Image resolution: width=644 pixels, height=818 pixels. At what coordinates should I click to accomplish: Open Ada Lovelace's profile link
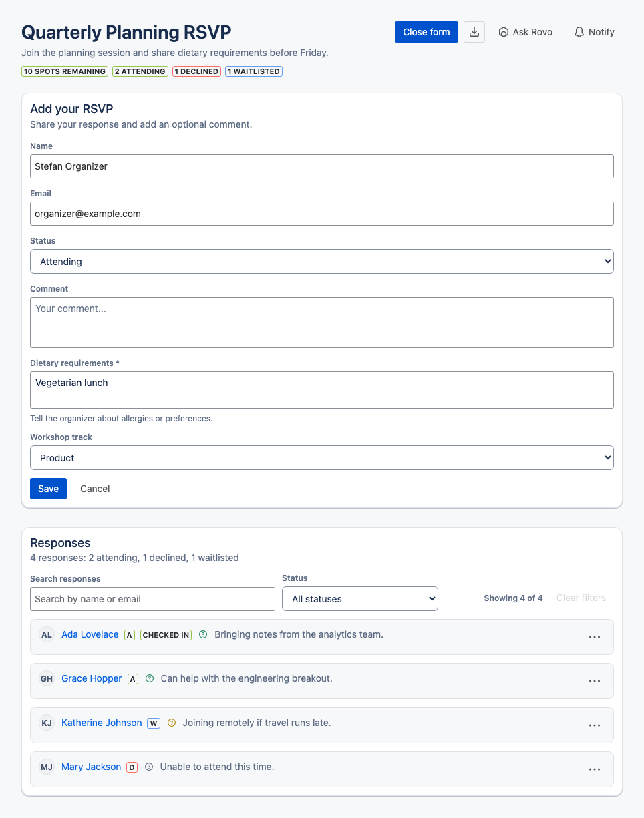pos(90,634)
